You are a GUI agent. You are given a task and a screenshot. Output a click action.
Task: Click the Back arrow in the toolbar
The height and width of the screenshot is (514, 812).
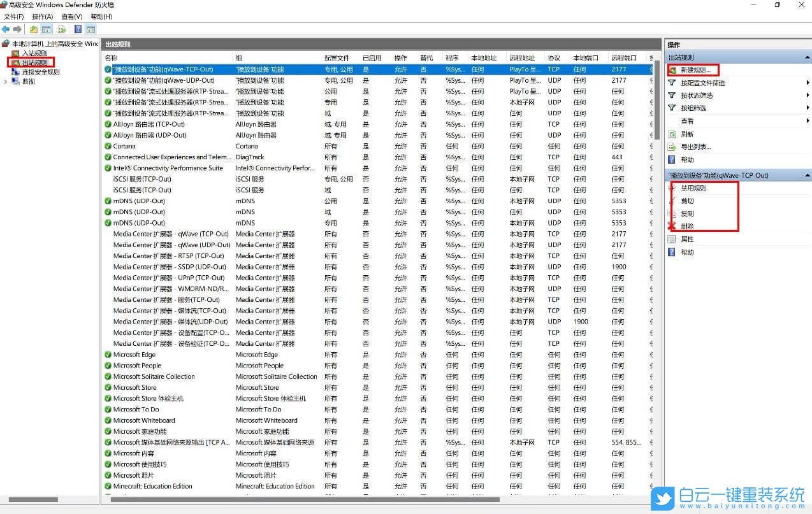point(6,29)
